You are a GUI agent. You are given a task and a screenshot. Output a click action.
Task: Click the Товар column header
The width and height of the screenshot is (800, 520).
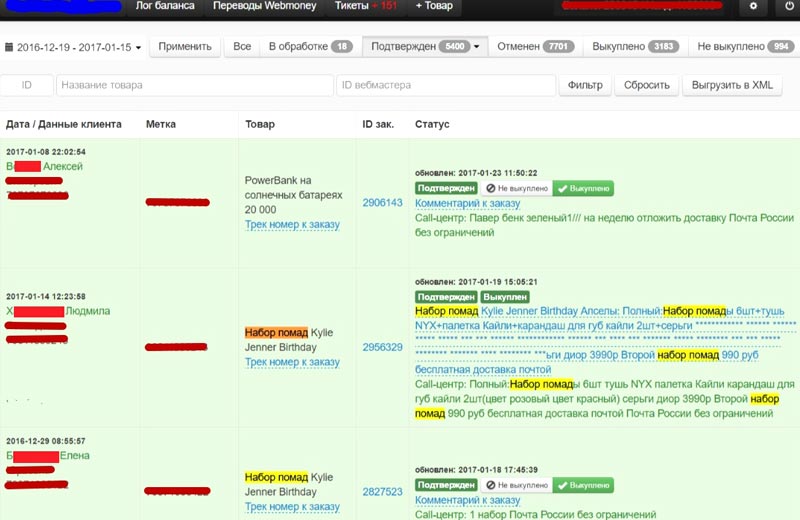(x=260, y=124)
